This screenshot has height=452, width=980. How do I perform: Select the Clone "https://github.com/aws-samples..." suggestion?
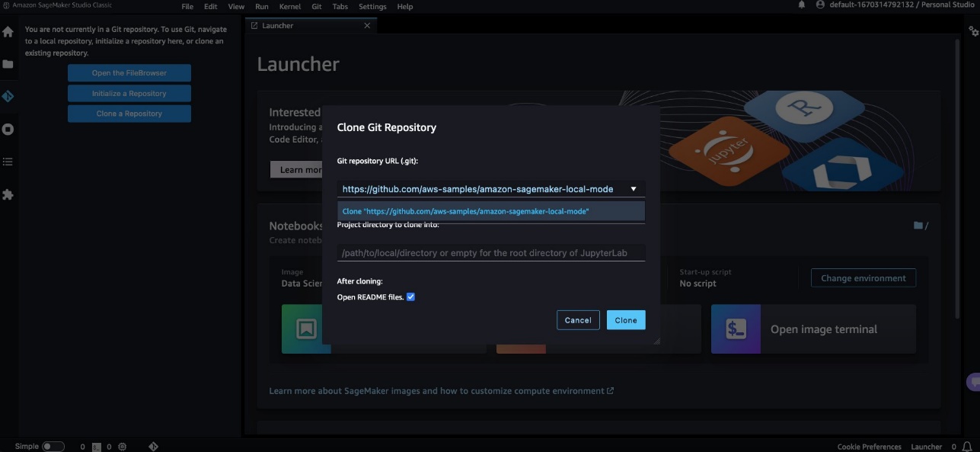491,211
